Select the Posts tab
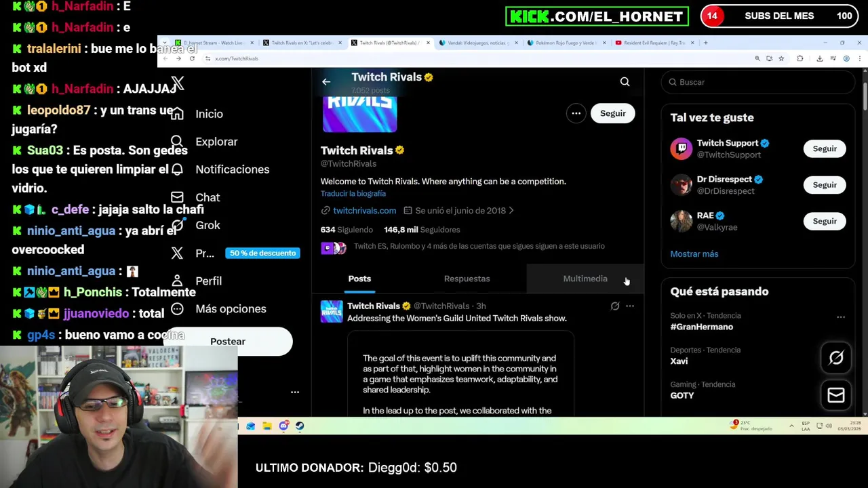The height and width of the screenshot is (488, 868). coord(359,279)
